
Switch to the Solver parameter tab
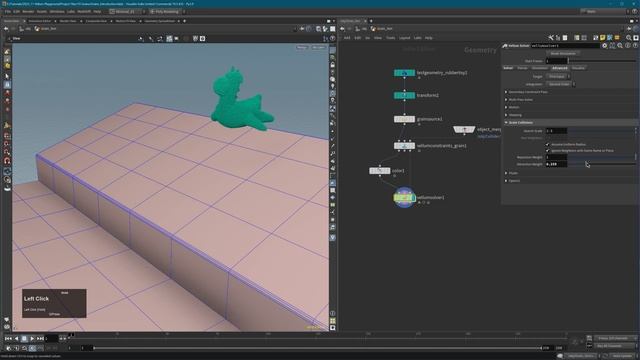click(508, 68)
